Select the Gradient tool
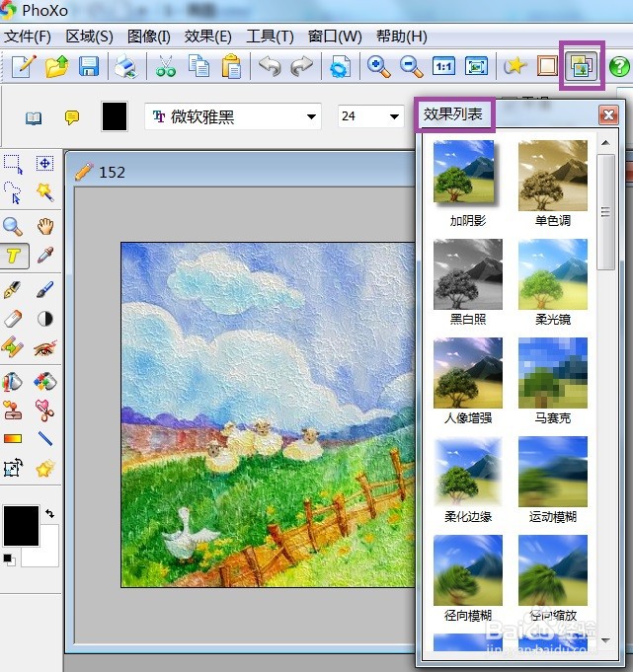Viewport: 633px width, 672px height. tap(13, 438)
